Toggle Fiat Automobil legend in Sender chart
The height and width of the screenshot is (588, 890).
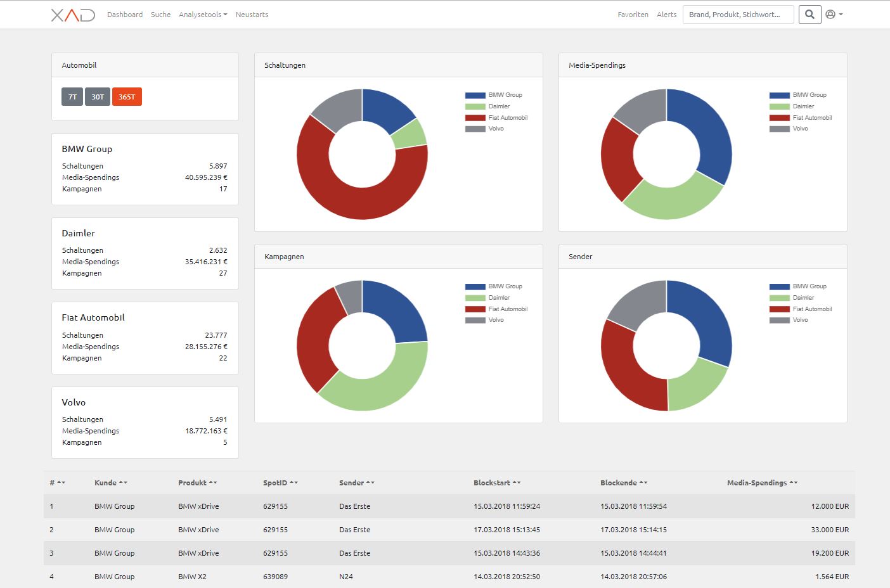tap(801, 309)
